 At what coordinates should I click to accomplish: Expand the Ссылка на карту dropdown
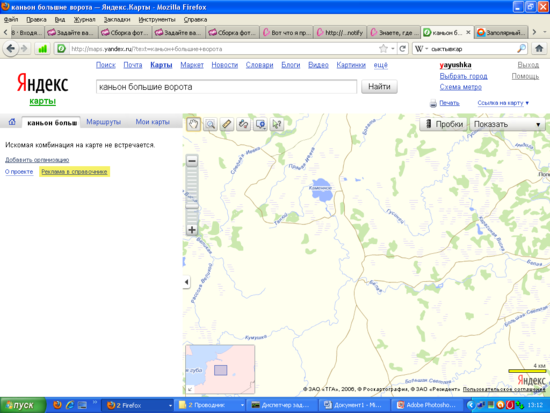click(x=503, y=103)
